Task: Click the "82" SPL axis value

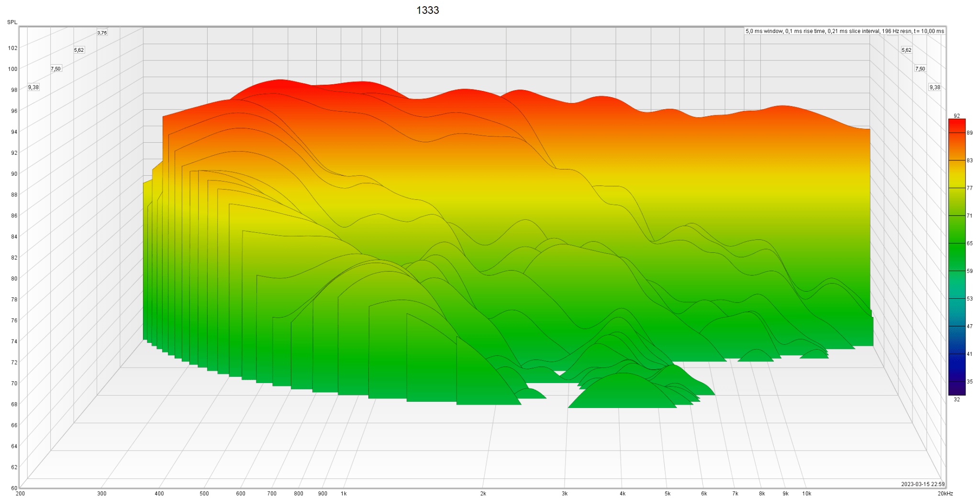Action: (14, 258)
